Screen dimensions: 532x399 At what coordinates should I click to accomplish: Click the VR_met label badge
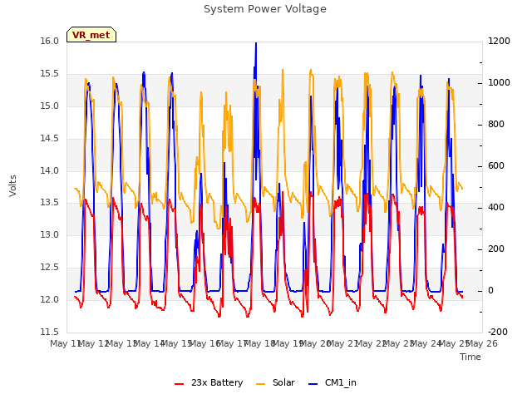tap(91, 35)
